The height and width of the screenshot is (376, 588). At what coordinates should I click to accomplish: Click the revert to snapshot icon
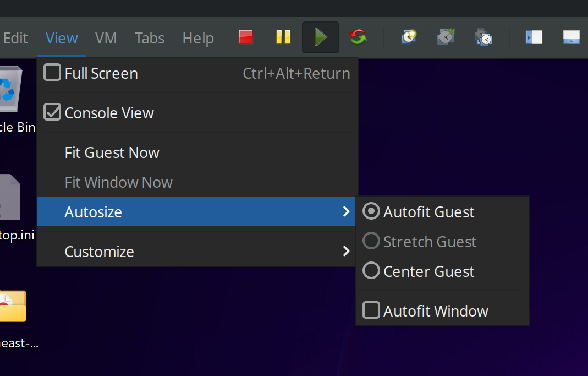[446, 37]
